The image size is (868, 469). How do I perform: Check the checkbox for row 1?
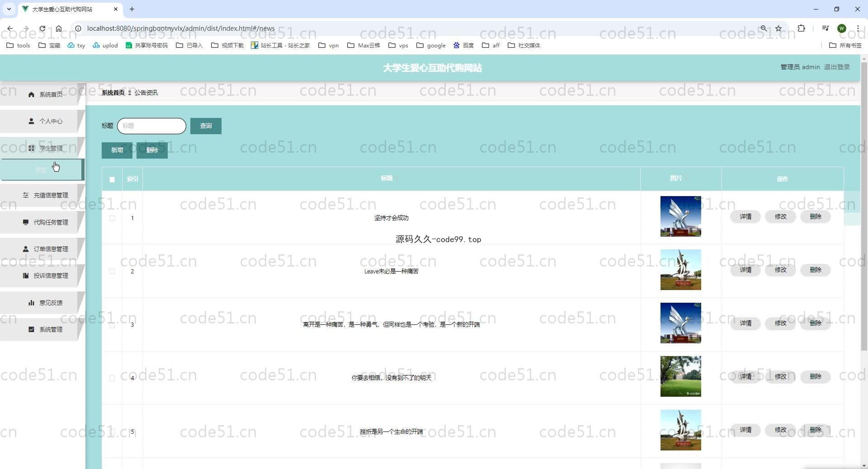(112, 218)
